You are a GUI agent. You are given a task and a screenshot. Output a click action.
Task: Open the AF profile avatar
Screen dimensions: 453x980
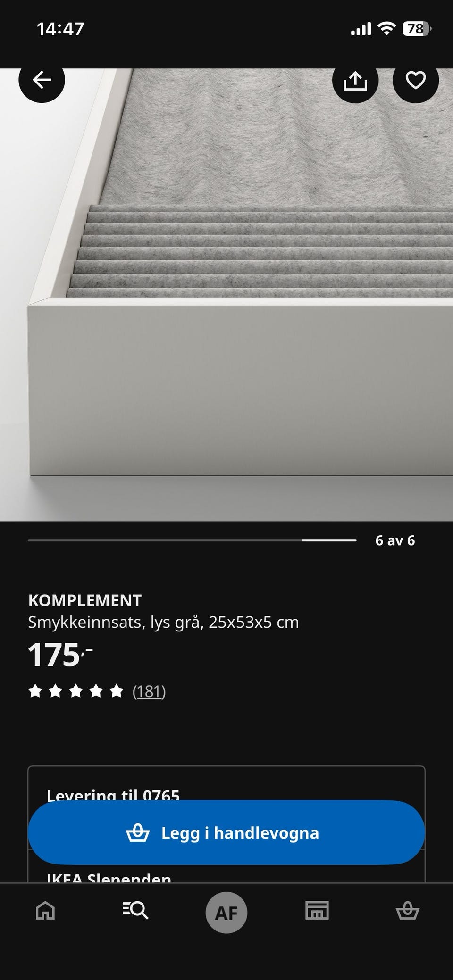pyautogui.click(x=226, y=913)
